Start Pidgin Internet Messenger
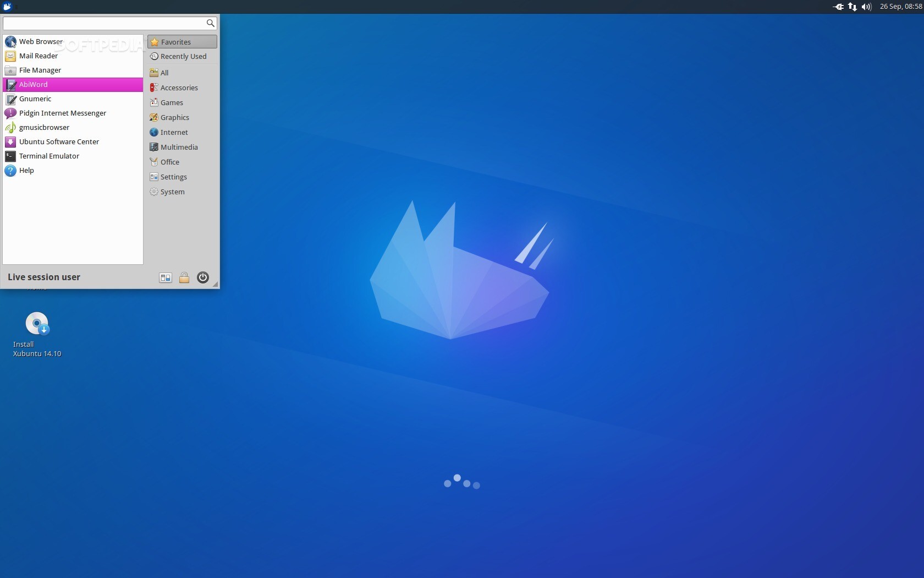 [62, 113]
